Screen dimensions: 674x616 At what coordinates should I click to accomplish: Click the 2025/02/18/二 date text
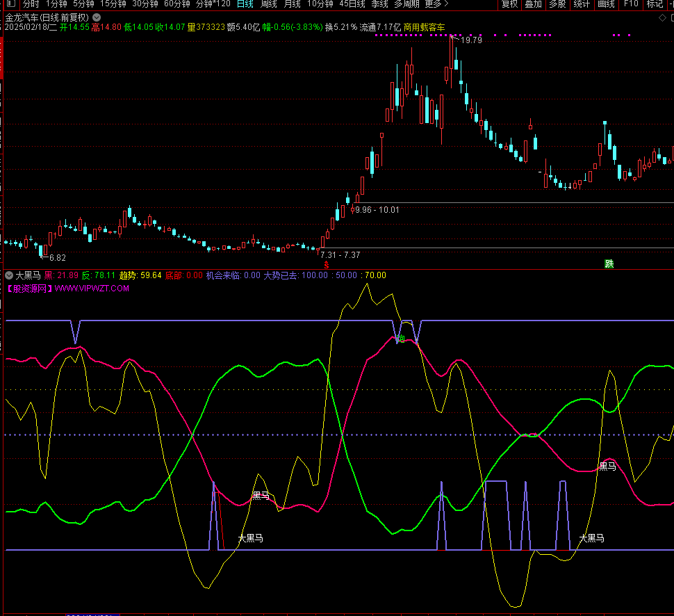(x=31, y=27)
